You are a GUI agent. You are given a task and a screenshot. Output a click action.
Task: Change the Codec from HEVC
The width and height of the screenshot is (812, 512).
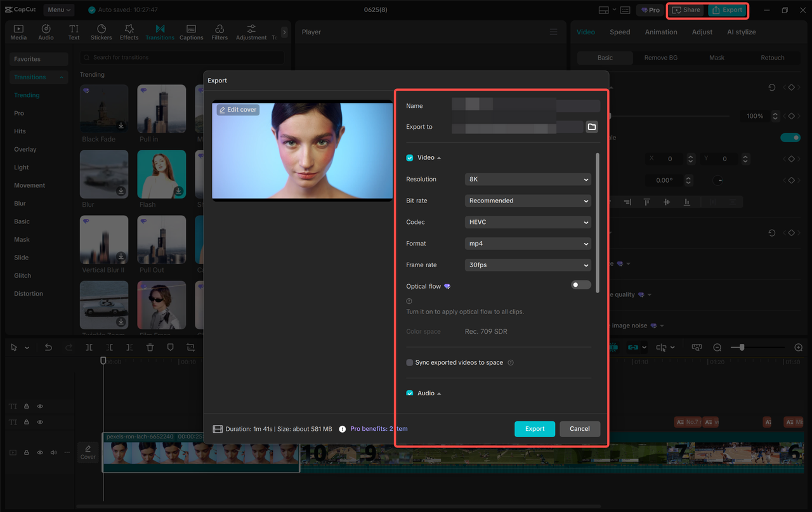pos(528,221)
